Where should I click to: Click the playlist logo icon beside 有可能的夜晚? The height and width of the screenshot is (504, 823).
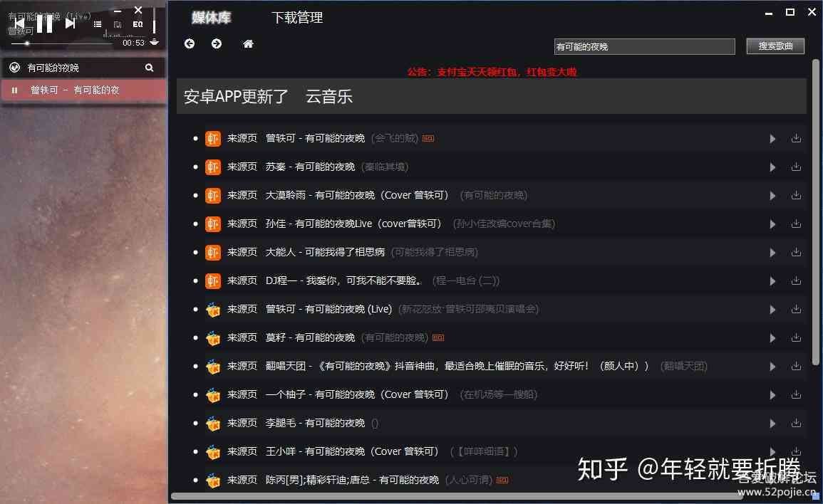[x=15, y=67]
